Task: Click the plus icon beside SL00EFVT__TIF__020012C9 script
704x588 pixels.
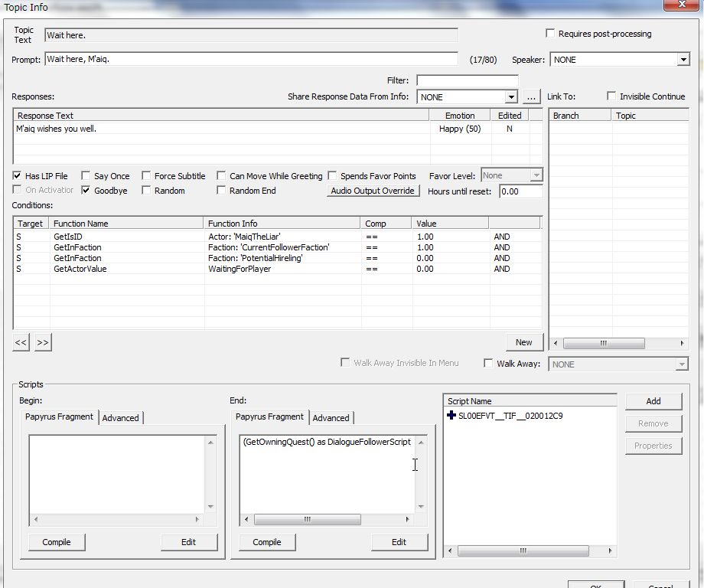Action: pos(451,415)
